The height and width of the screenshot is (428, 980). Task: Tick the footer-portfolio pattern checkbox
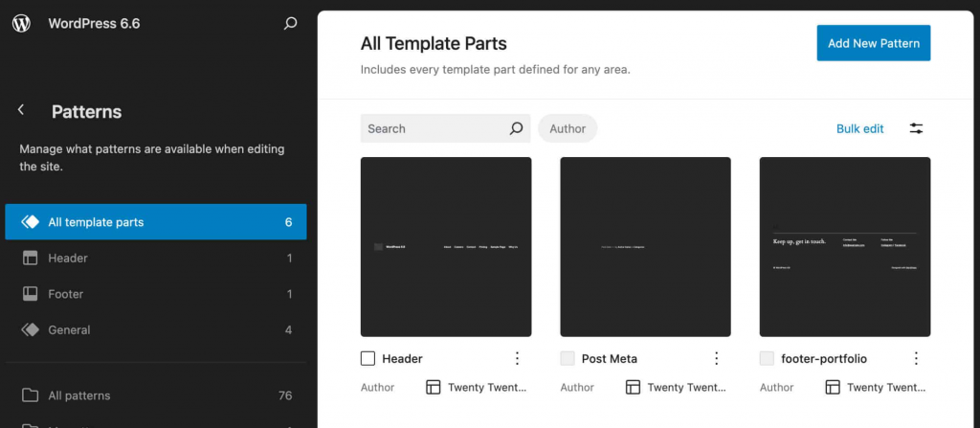[x=767, y=358]
